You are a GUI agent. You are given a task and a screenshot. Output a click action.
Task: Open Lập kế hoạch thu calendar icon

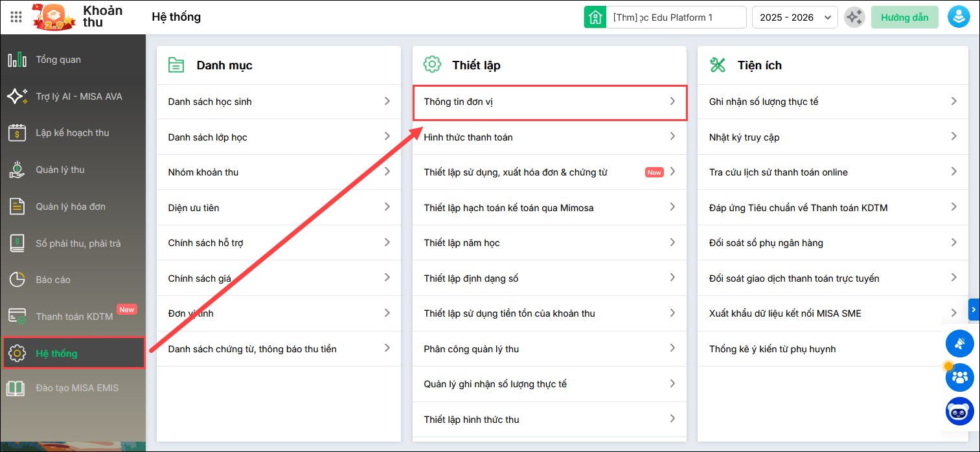point(17,133)
